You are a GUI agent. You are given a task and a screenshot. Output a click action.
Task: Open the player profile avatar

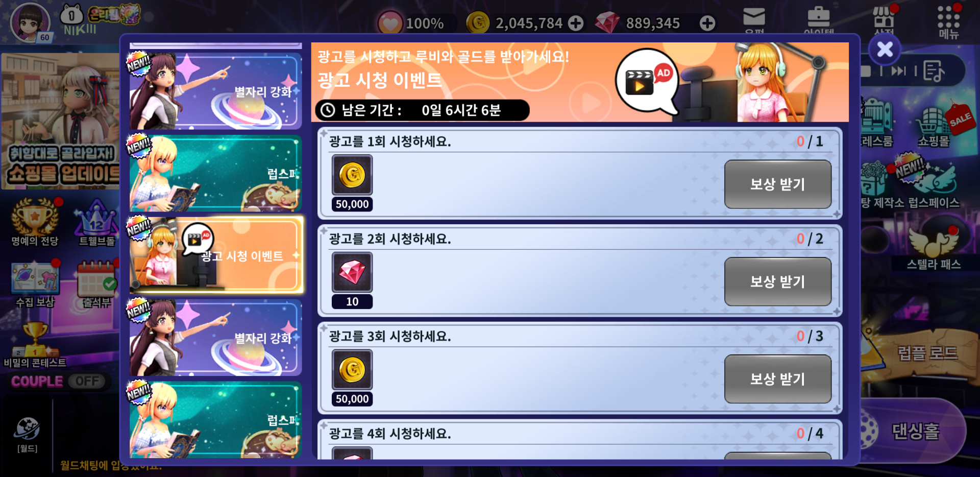pyautogui.click(x=31, y=22)
